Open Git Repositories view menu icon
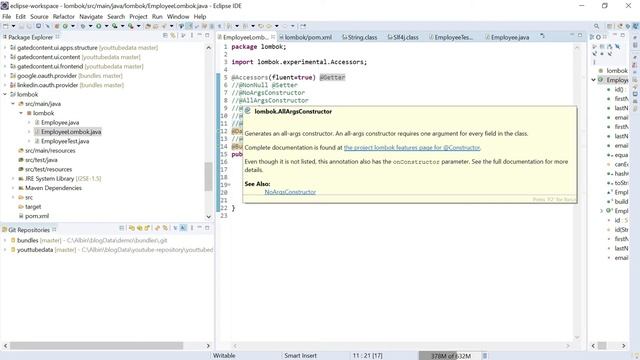Screen dimensions: 640x360 191,228
